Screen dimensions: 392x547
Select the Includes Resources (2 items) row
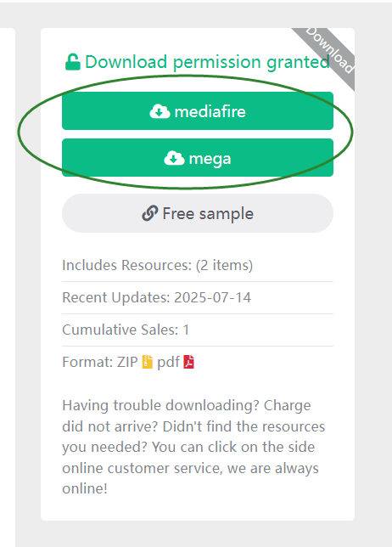198,265
